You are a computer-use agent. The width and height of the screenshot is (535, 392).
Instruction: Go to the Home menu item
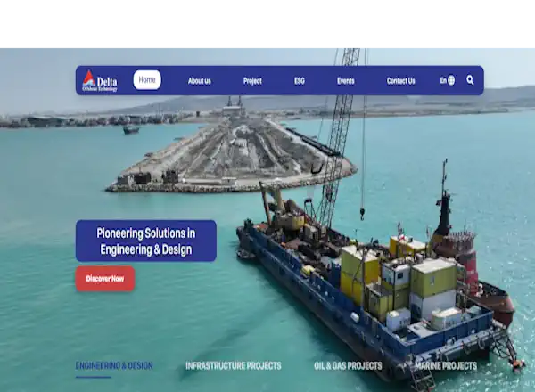(x=147, y=80)
